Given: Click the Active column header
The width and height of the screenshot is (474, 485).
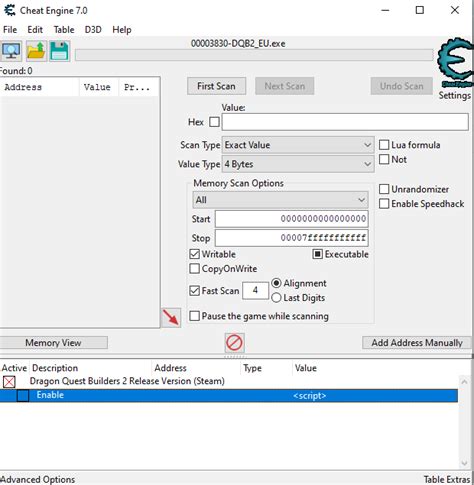Looking at the screenshot, I should [x=14, y=368].
